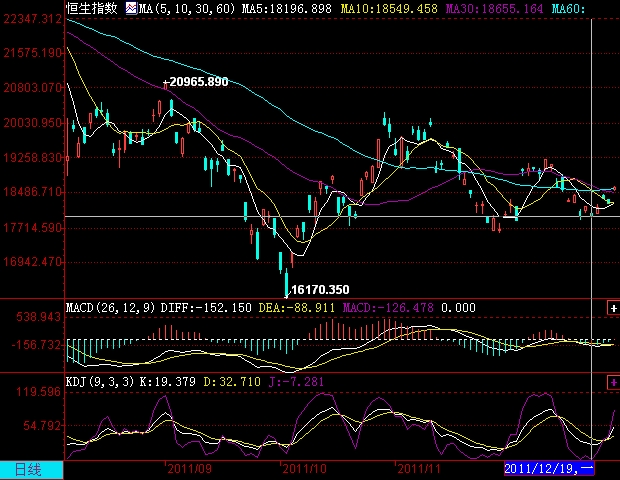Click the 17714.590 price axis label
This screenshot has width=620, height=480.
click(32, 228)
